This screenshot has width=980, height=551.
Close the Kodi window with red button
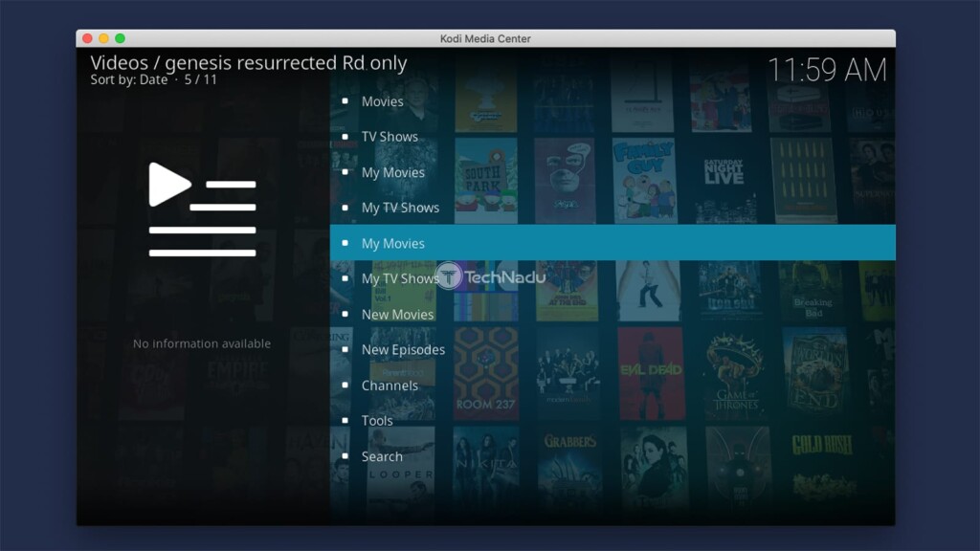(87, 38)
